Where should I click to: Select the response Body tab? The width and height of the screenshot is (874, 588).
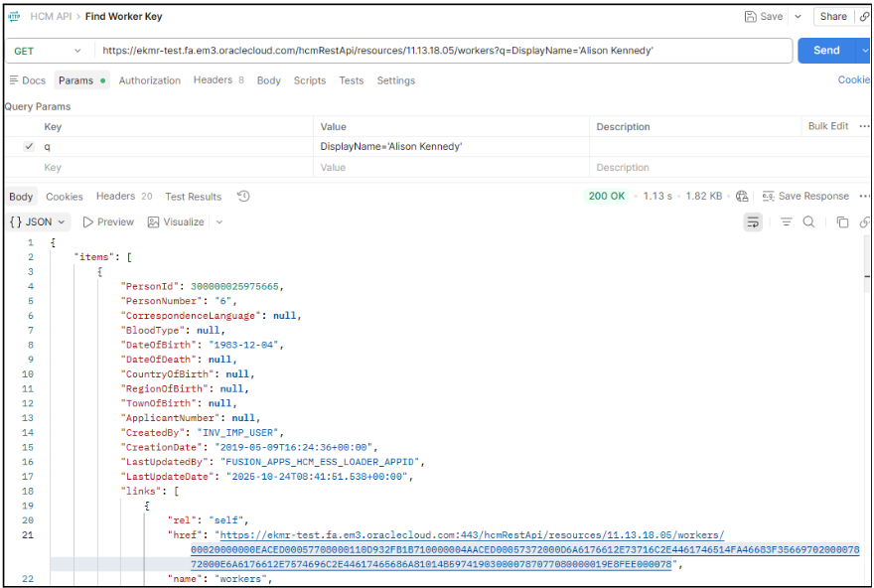coord(21,197)
